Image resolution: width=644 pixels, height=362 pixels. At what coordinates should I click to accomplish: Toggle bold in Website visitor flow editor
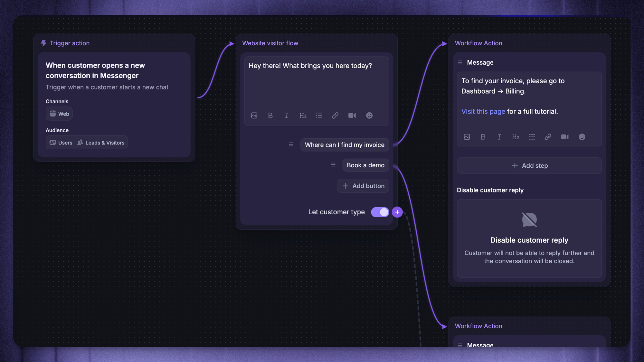[x=270, y=116]
